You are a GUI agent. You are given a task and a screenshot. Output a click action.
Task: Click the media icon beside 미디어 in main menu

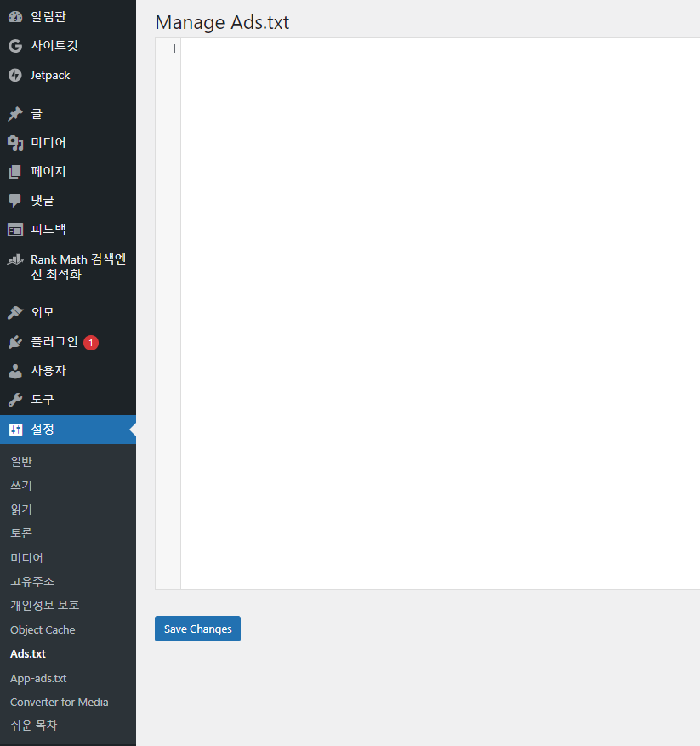click(x=15, y=143)
